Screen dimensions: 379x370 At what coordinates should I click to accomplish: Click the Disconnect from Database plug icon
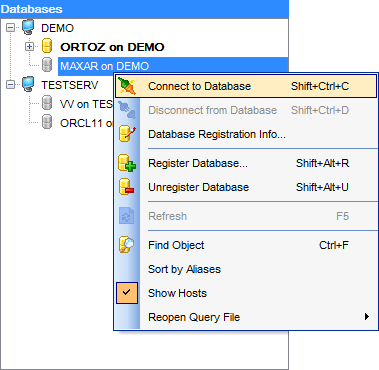127,110
